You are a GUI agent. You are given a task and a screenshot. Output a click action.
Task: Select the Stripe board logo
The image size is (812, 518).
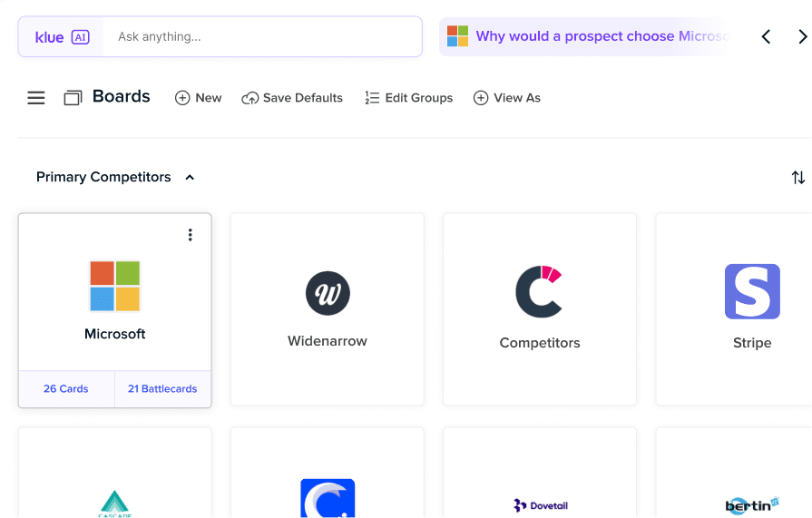[752, 291]
